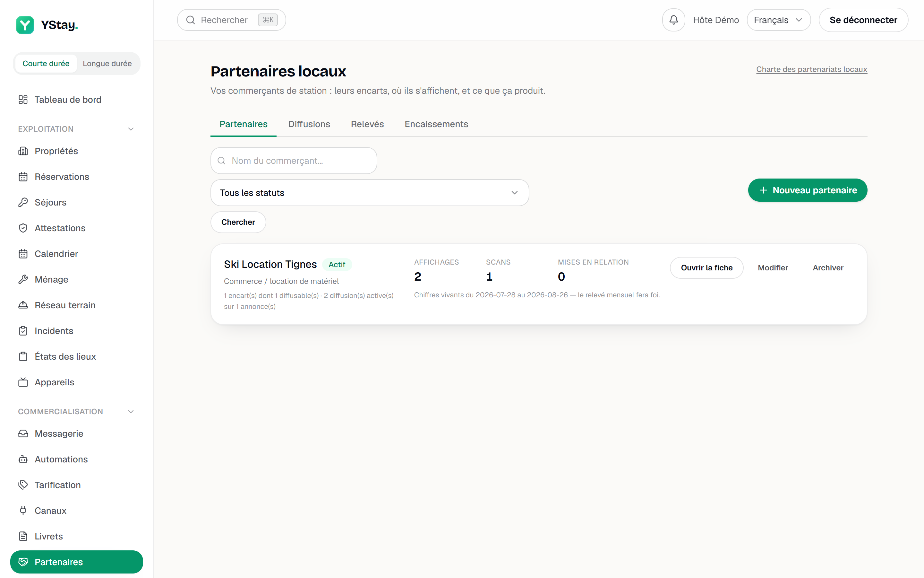
Task: Click the search icon in merchant name field
Action: point(221,161)
